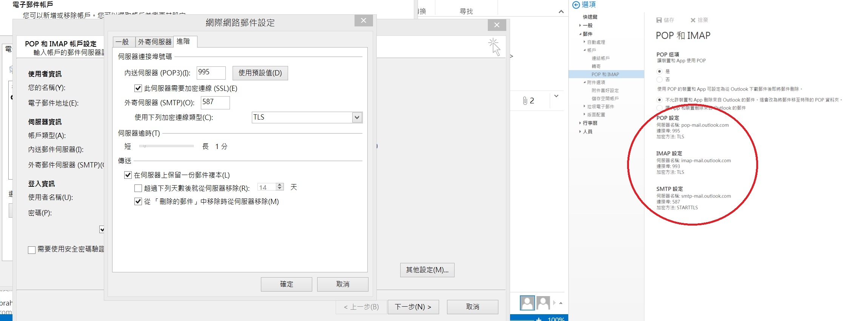Click the pop-mail.outlook.com server name

(705, 125)
